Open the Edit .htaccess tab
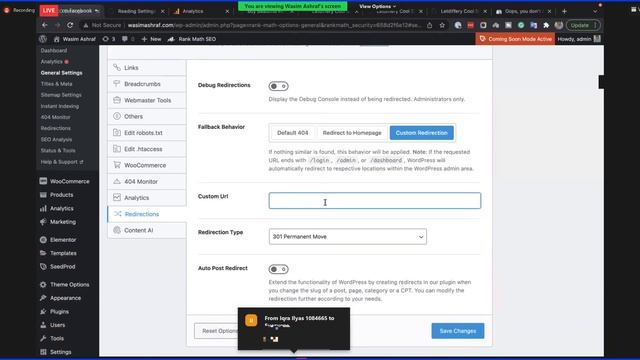The height and width of the screenshot is (360, 640). (147, 149)
